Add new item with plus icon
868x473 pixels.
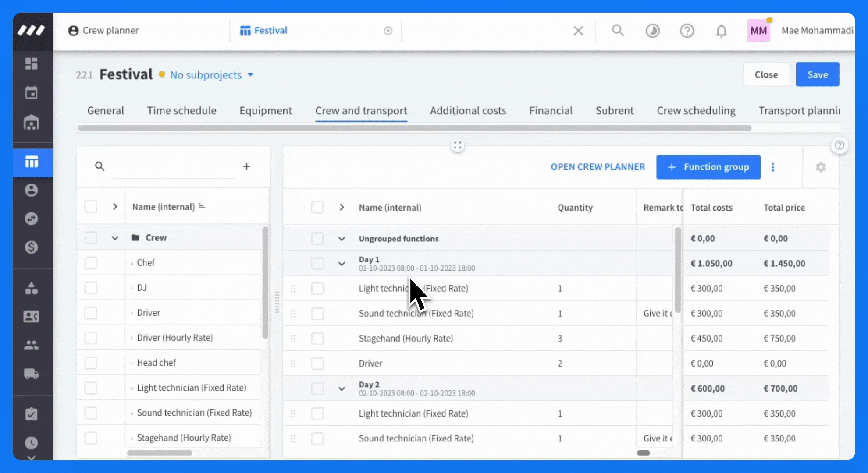coord(246,166)
